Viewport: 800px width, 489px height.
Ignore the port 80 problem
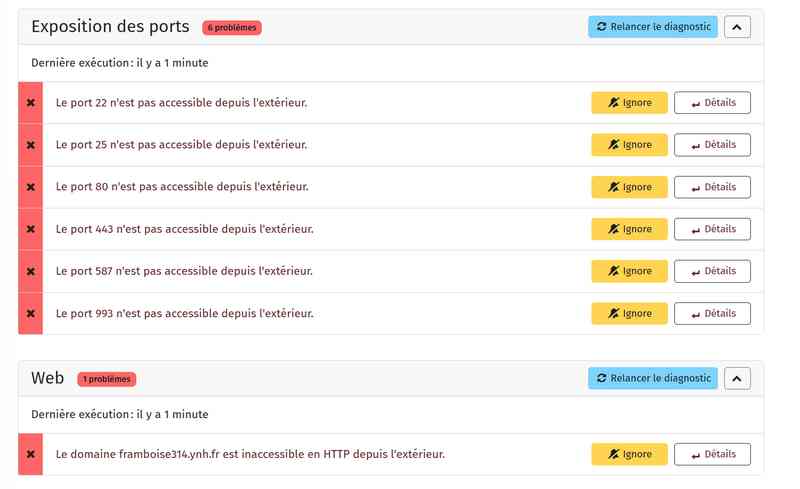[x=629, y=187]
